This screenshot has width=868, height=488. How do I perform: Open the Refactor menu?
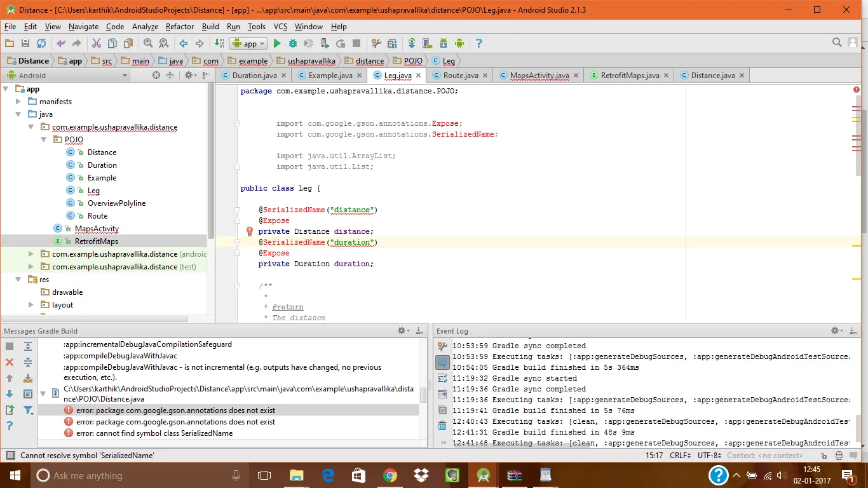point(180,27)
